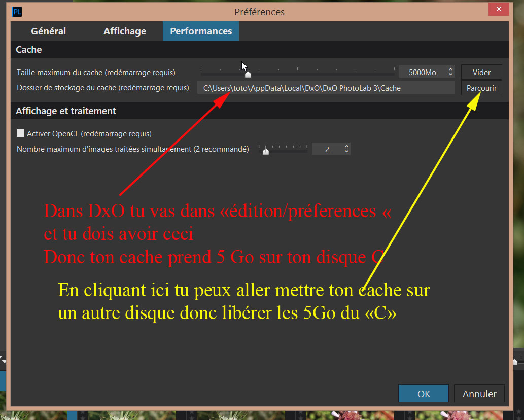
Task: Click Vider to empty the cache
Action: point(480,72)
